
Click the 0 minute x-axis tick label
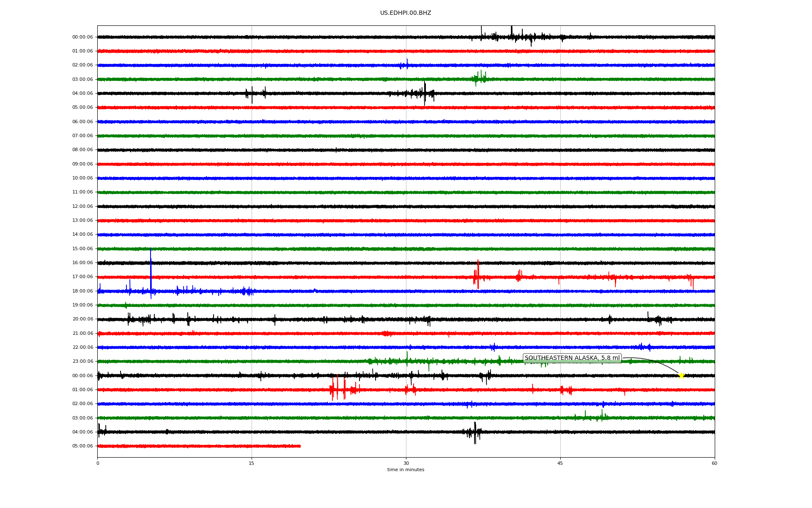[x=98, y=464]
